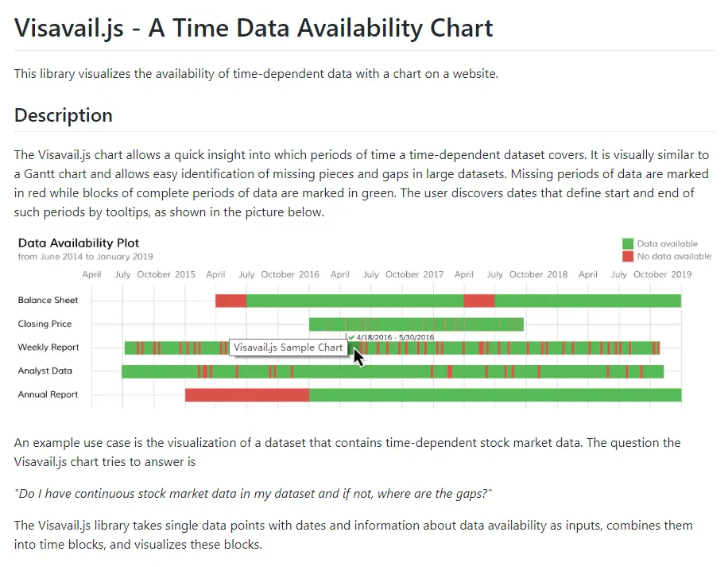This screenshot has width=728, height=567.
Task: Select the Weekly Report row label
Action: [x=48, y=348]
